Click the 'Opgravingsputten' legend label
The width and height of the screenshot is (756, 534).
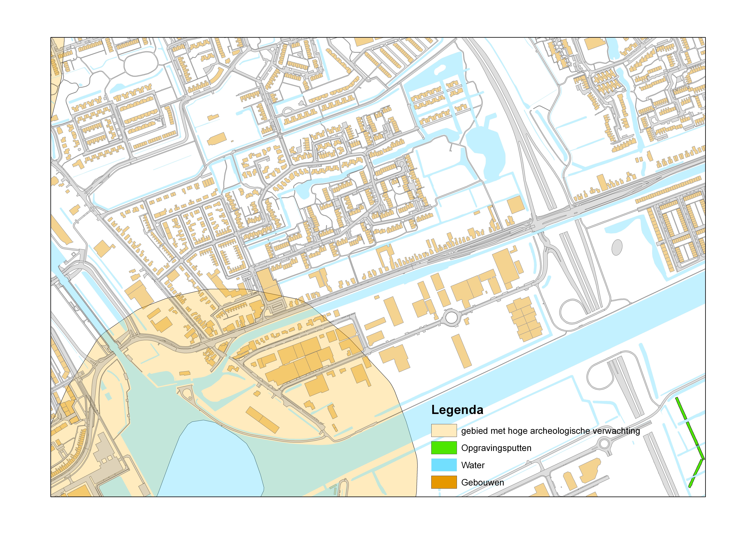(x=496, y=448)
